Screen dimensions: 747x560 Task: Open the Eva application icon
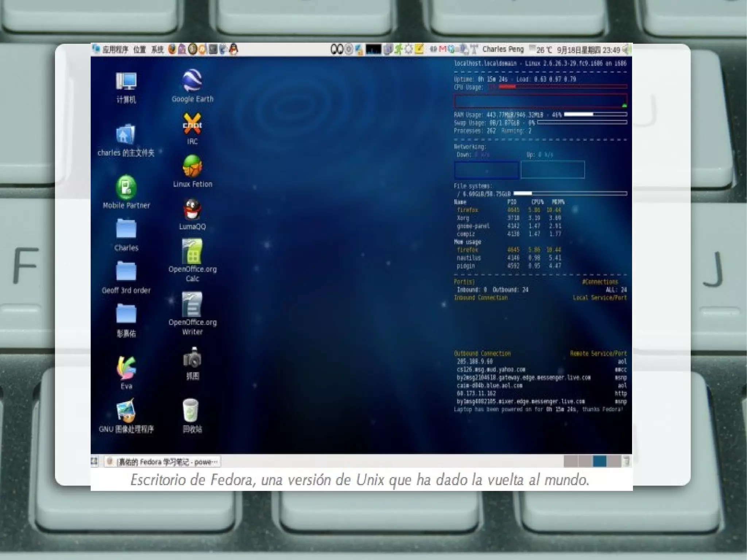(126, 368)
